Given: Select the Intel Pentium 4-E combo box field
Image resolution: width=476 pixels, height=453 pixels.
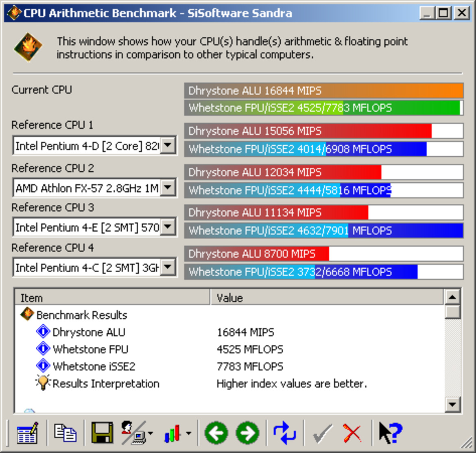Looking at the screenshot, I should [94, 227].
